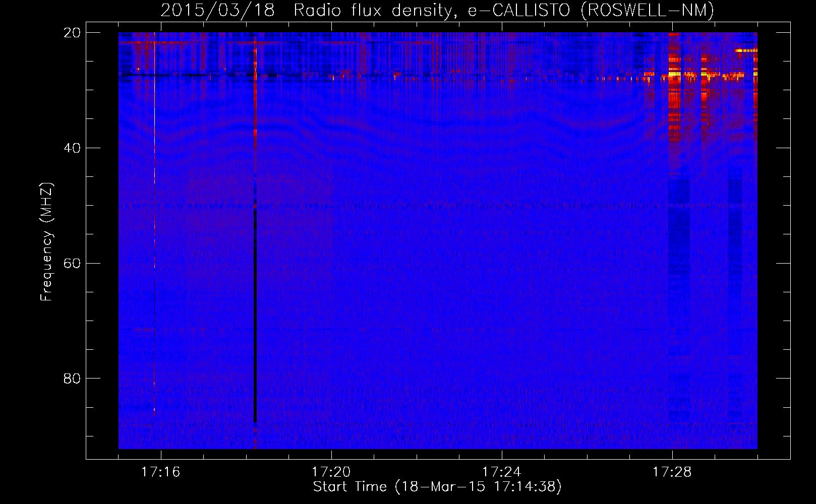Click the '17:16' time axis label

click(x=160, y=472)
